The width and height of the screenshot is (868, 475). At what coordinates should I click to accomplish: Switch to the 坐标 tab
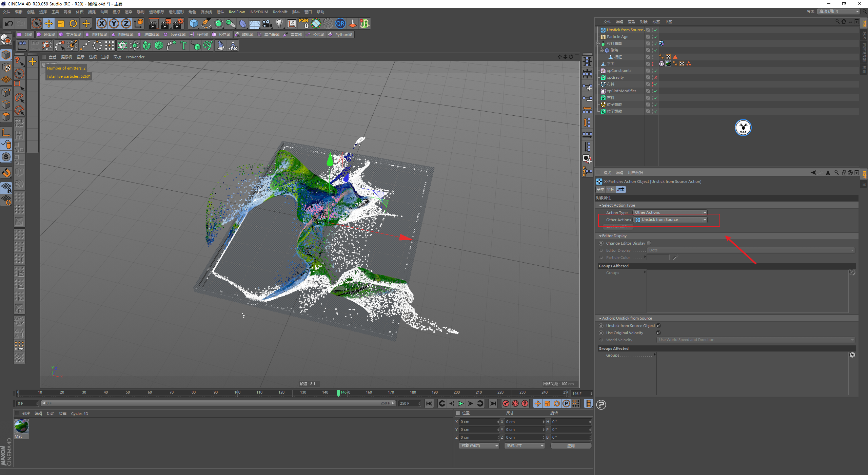611,190
